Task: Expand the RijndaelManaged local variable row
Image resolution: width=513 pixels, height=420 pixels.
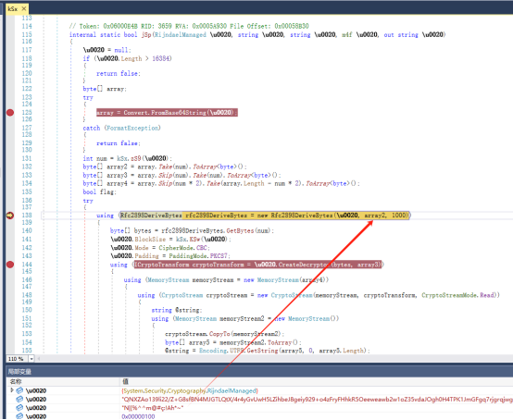Action: (12, 390)
